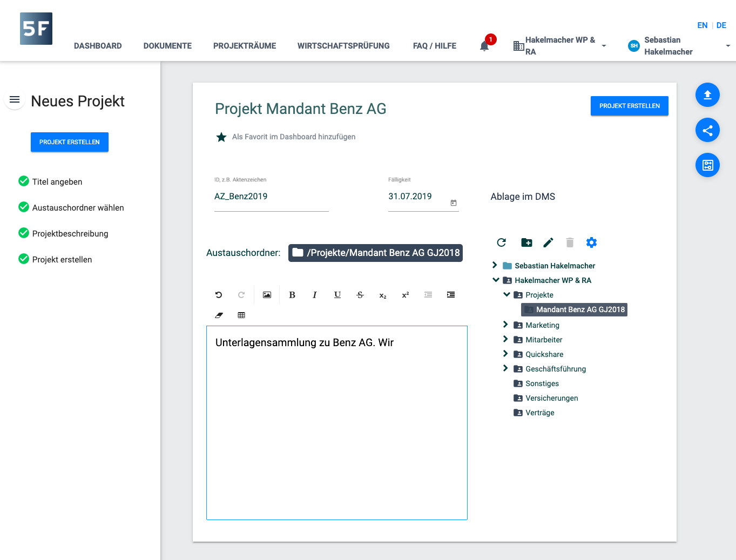Viewport: 736px width, 560px height.
Task: Click PROJEKT ERSTELLEN button in sidebar
Action: coord(70,142)
